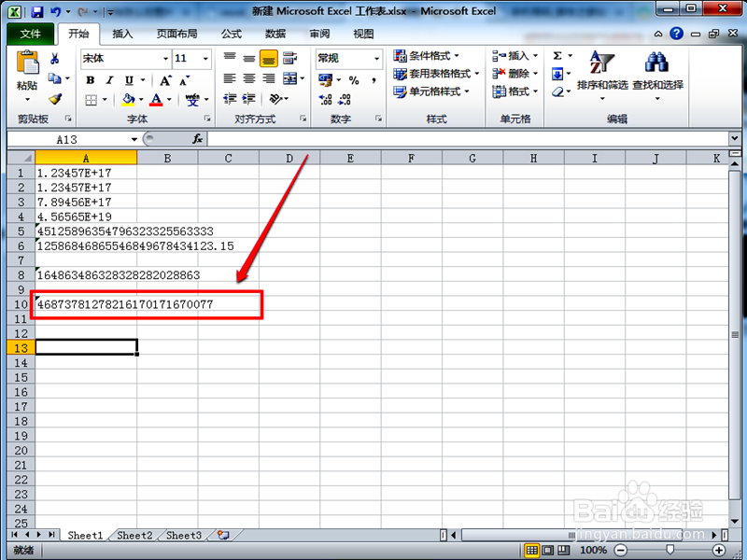Apply comma style

(x=374, y=80)
